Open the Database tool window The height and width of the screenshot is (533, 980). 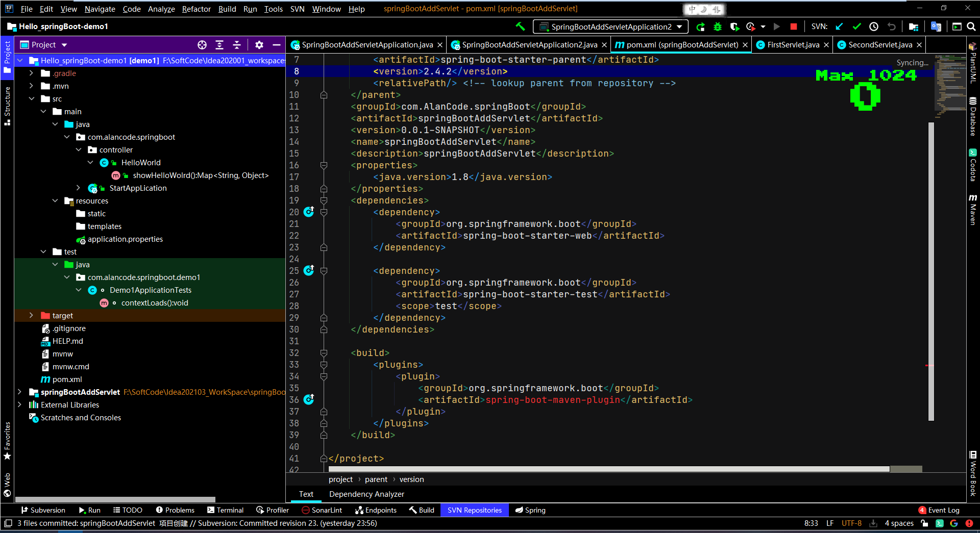[x=973, y=117]
